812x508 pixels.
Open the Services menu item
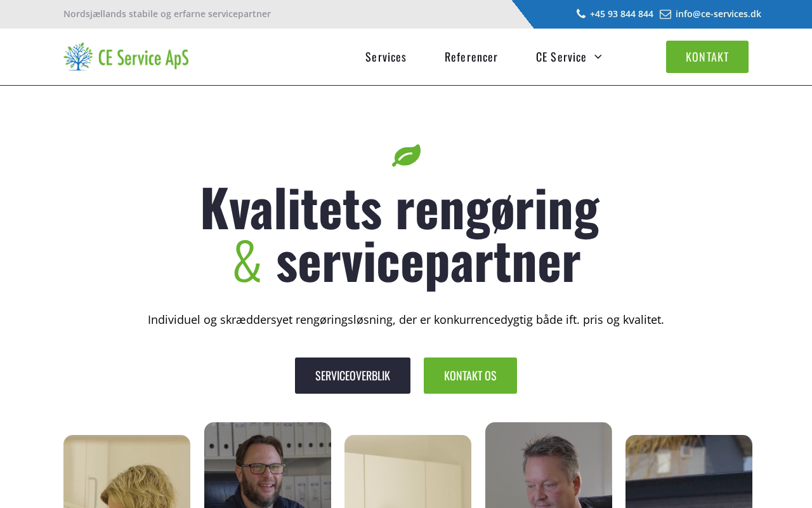click(x=386, y=57)
